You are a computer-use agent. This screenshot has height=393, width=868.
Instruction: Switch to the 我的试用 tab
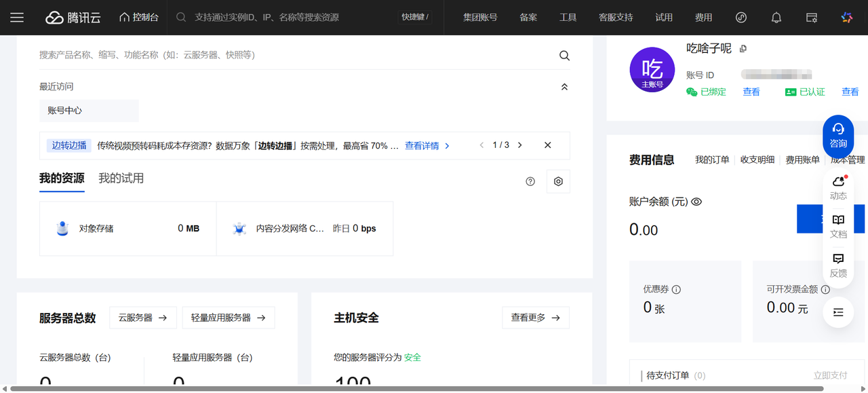click(121, 179)
